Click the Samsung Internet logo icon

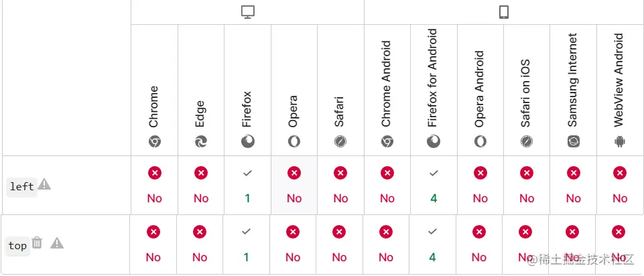click(x=573, y=141)
